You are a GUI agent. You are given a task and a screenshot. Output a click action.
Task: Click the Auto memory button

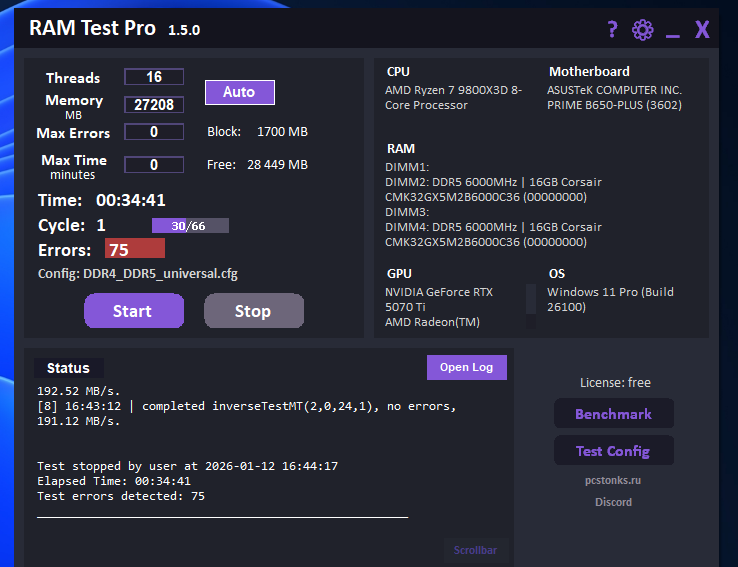click(239, 92)
